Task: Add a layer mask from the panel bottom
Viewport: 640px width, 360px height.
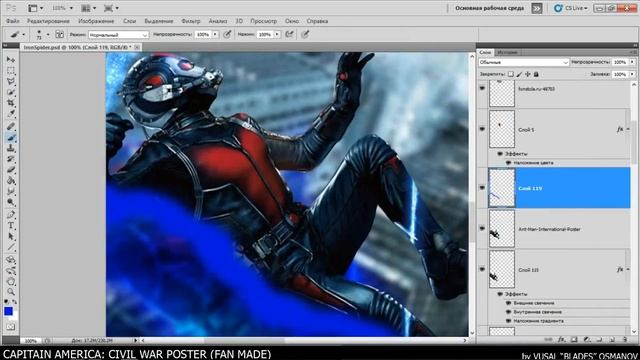Action: pos(574,340)
